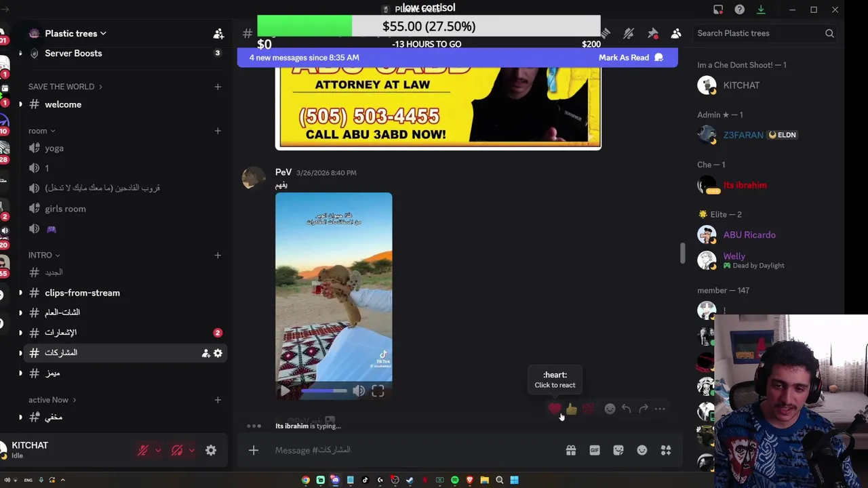Screen dimensions: 868x488
Task: Reply to PeV's message
Action: pos(626,409)
